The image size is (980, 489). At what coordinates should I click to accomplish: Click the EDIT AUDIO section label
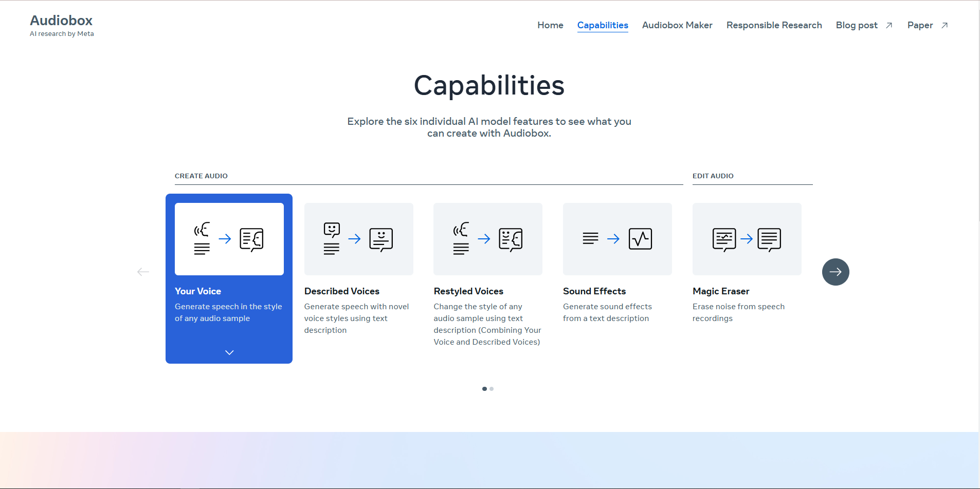(x=713, y=176)
